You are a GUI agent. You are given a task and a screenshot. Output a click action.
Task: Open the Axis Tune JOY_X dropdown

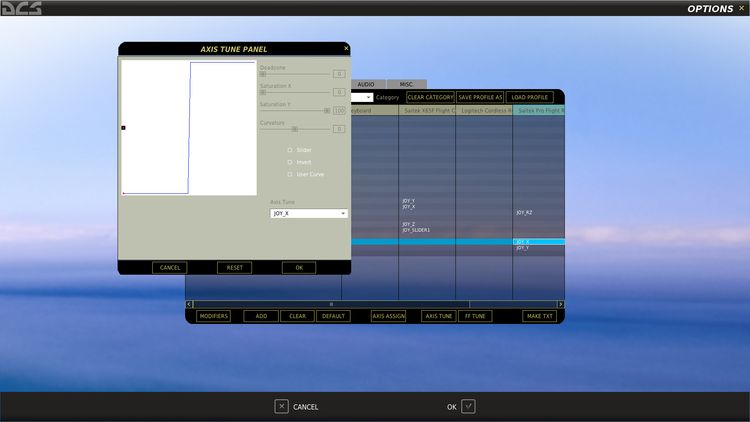[309, 213]
